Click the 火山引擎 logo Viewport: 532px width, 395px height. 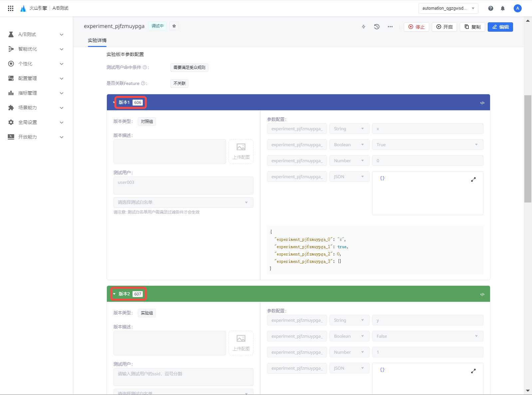coord(34,8)
